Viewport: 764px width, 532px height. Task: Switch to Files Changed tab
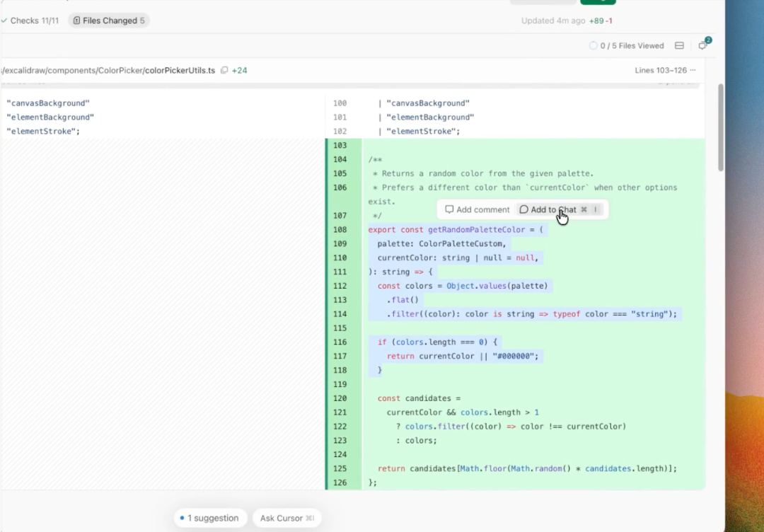pyautogui.click(x=109, y=21)
